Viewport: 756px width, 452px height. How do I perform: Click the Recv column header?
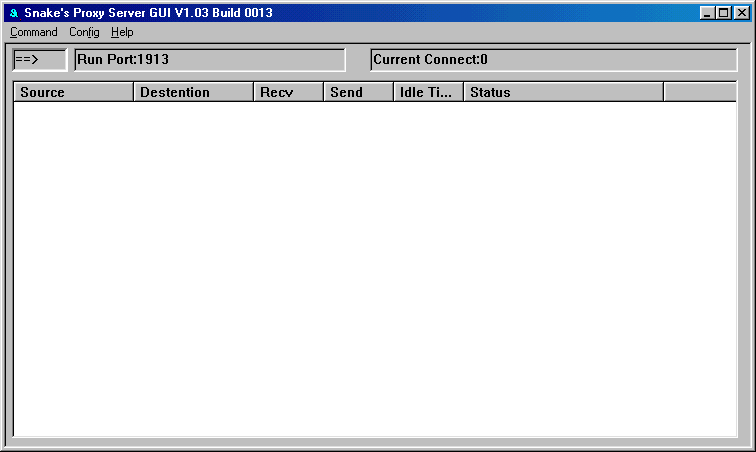pyautogui.click(x=288, y=92)
